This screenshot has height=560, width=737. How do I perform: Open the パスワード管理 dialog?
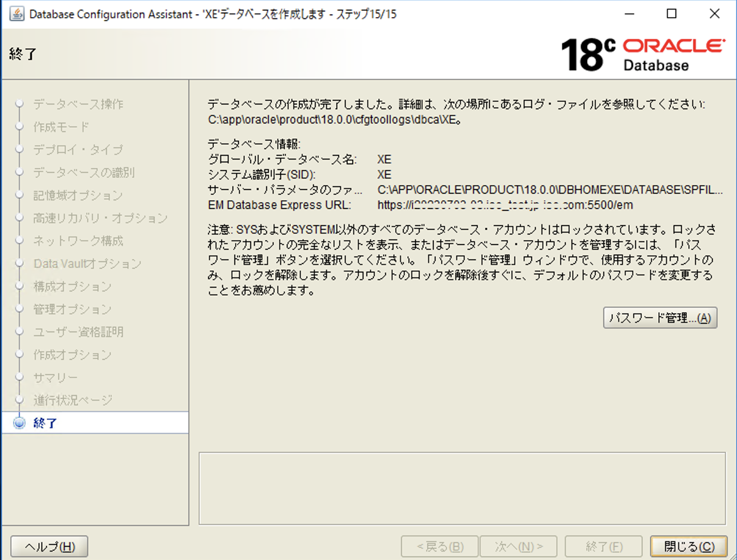[660, 317]
